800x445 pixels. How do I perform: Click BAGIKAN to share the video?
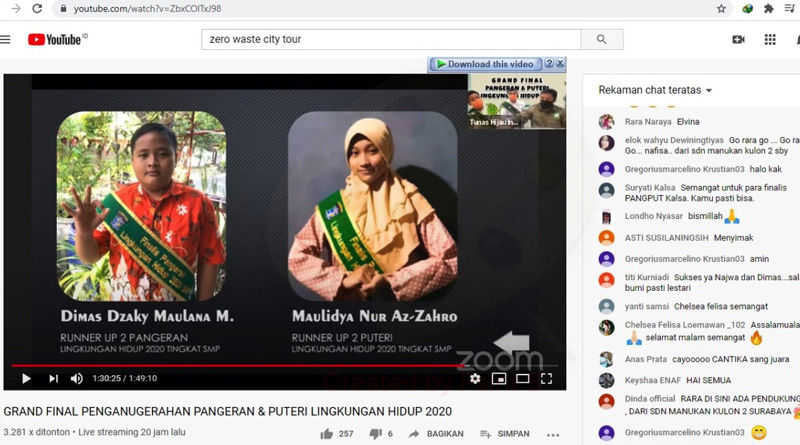436,434
